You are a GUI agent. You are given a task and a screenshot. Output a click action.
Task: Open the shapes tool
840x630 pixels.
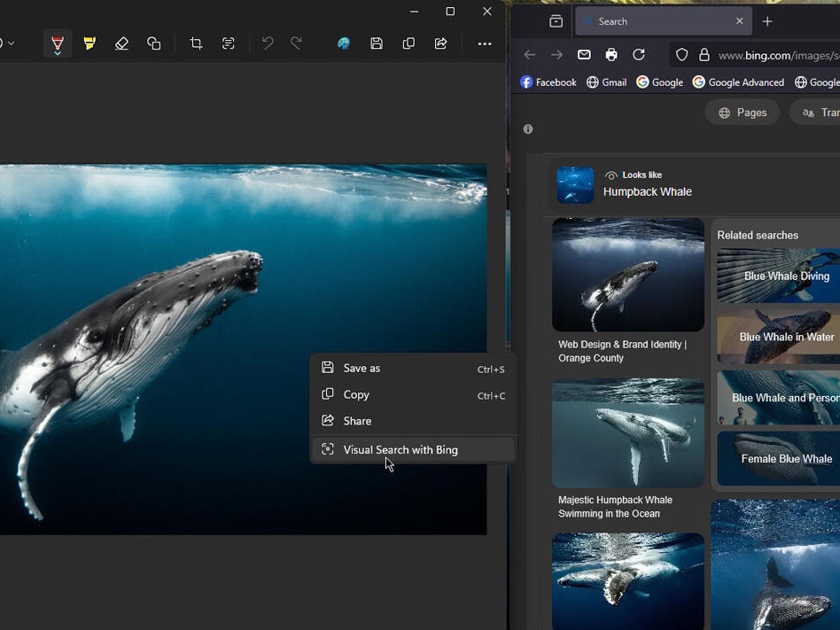point(154,43)
